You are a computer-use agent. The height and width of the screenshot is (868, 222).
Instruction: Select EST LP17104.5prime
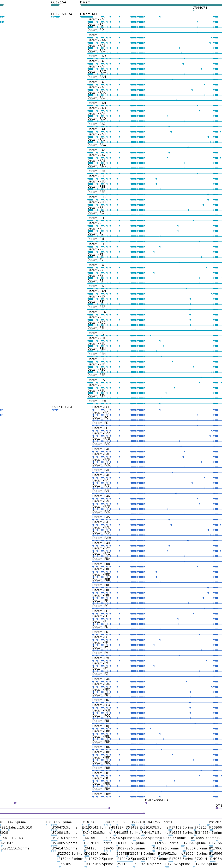click(64, 837)
